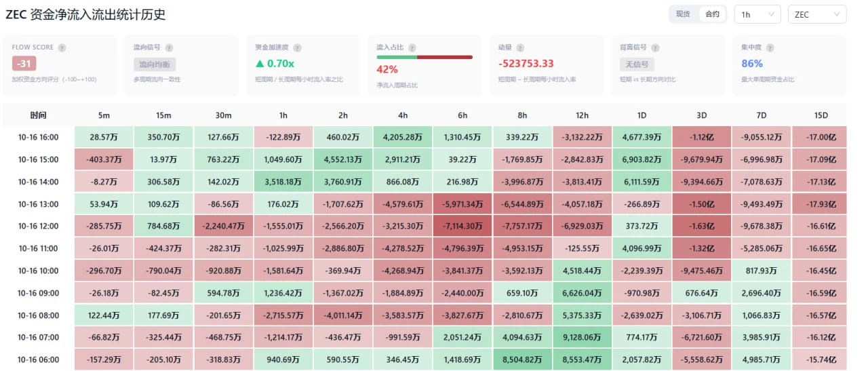The image size is (868, 371).
Task: Open the 1h interval dropdown
Action: point(757,14)
